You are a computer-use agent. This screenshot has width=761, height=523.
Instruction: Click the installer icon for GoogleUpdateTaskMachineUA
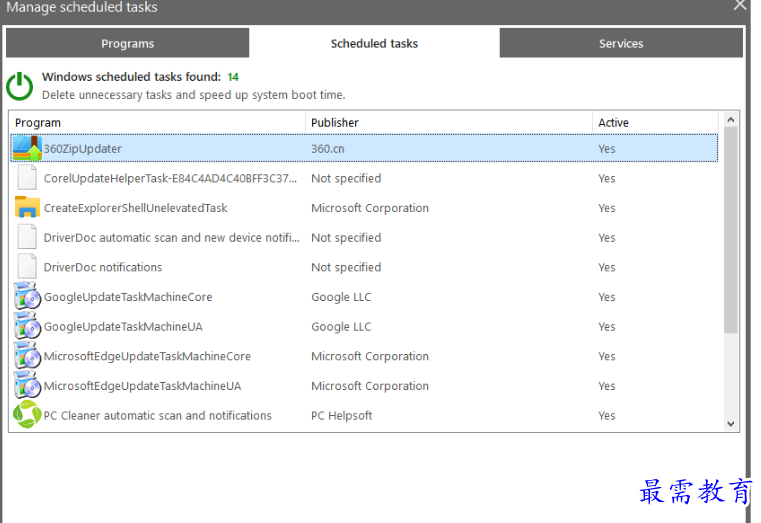click(x=27, y=326)
